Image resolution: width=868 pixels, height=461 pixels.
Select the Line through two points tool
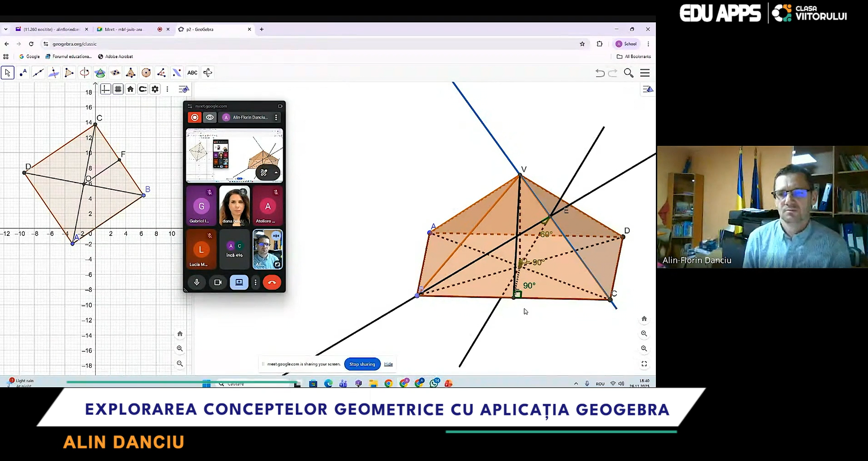point(38,73)
